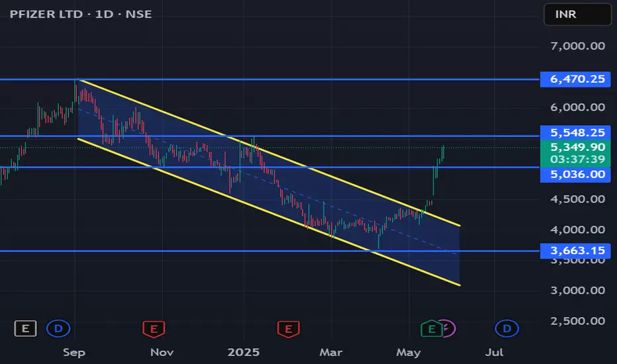617x364 pixels.
Task: Select the 5,036.00 horizontal line price label
Action: point(575,174)
